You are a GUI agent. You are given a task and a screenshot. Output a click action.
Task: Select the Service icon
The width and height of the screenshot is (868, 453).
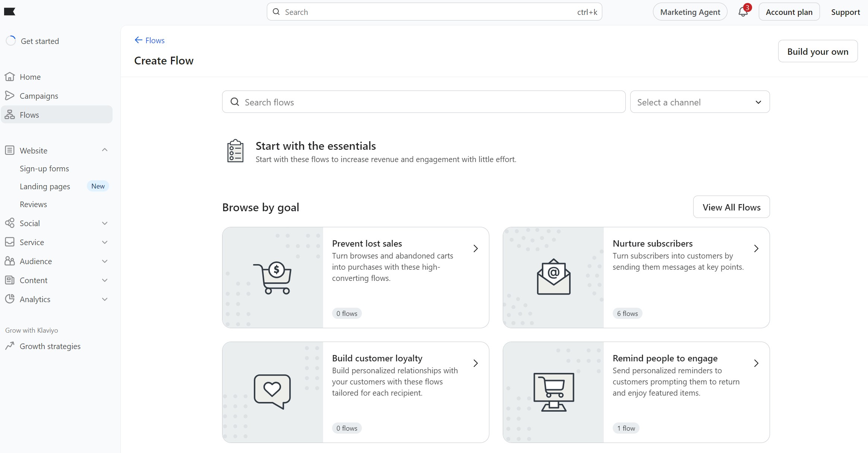(x=10, y=242)
